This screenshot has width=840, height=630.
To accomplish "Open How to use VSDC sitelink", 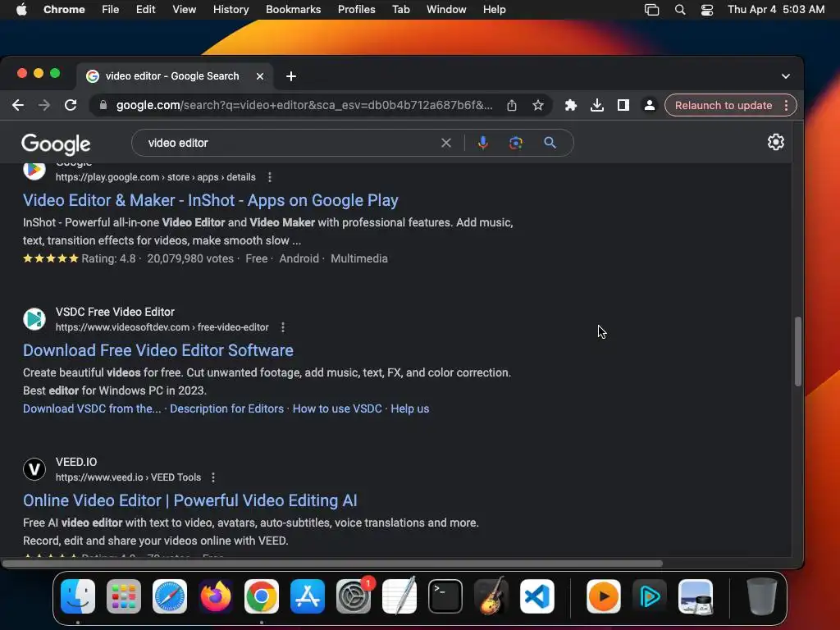I will pyautogui.click(x=337, y=409).
